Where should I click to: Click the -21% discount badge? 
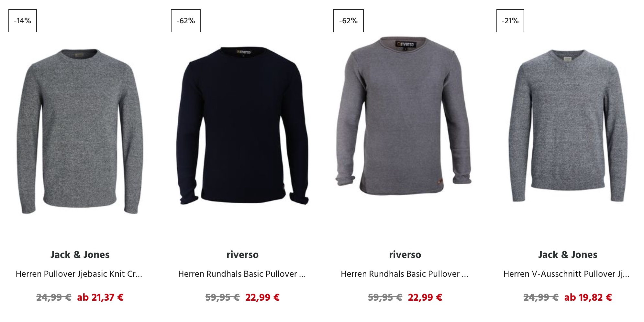click(x=510, y=21)
